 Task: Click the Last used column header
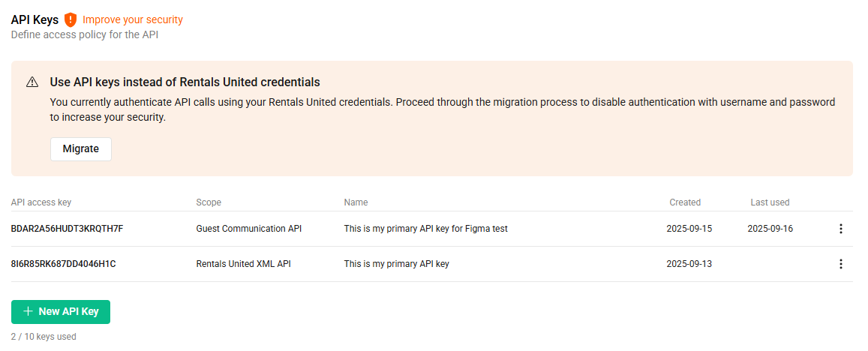click(x=770, y=202)
